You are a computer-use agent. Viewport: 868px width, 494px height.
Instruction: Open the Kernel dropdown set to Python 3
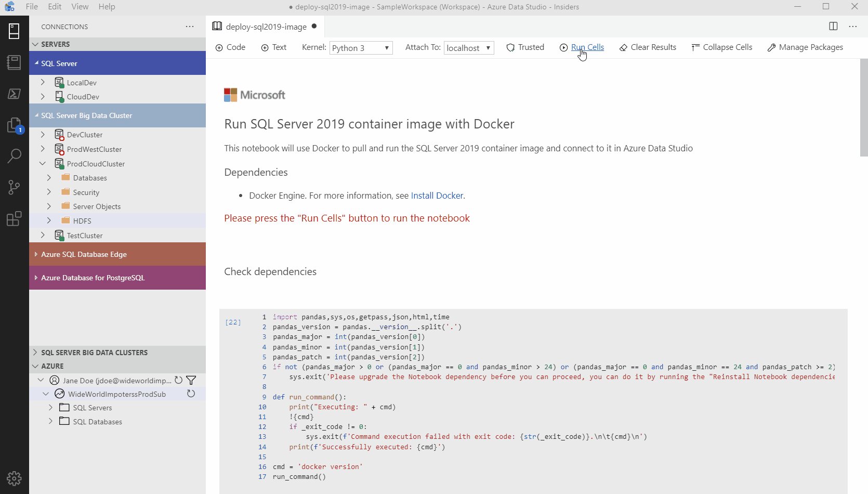[361, 47]
